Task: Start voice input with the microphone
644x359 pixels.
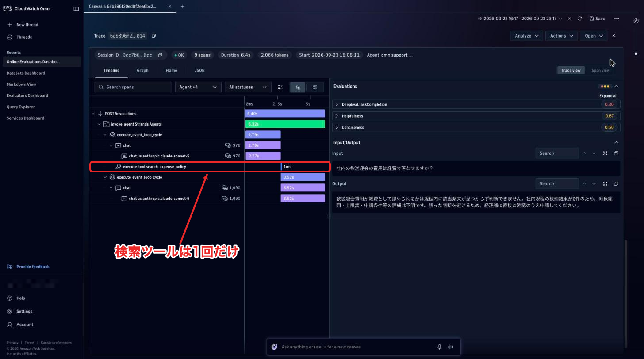Action: 440,347
